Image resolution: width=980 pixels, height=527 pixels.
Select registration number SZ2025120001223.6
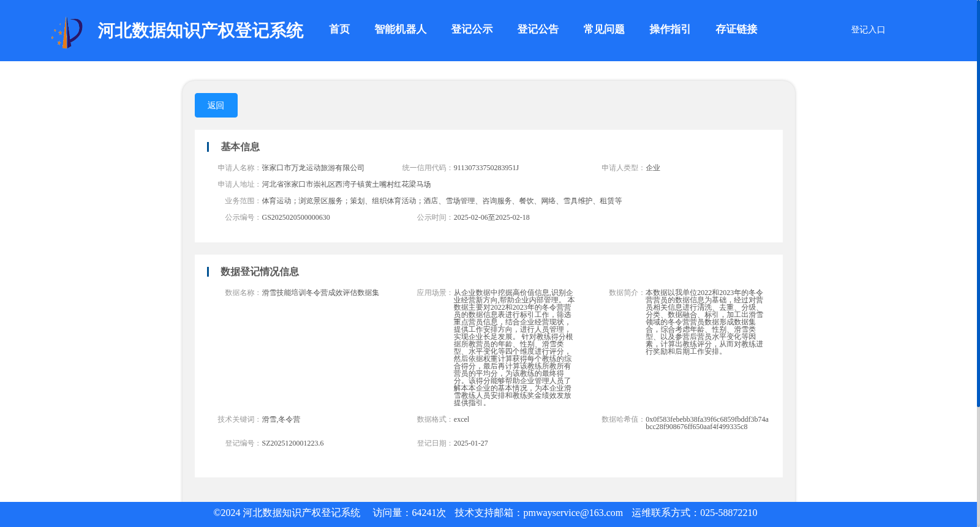(x=293, y=443)
